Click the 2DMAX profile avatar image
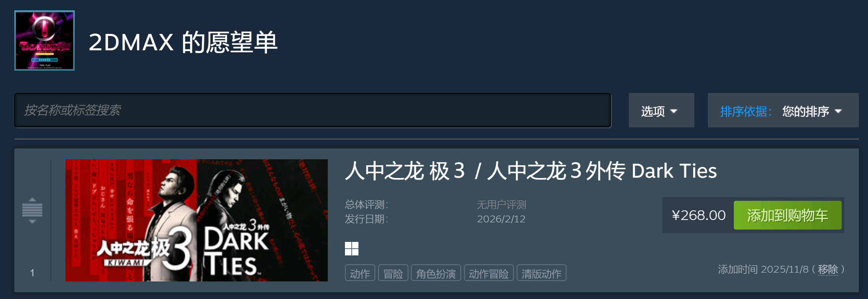The image size is (868, 299). 44,40
